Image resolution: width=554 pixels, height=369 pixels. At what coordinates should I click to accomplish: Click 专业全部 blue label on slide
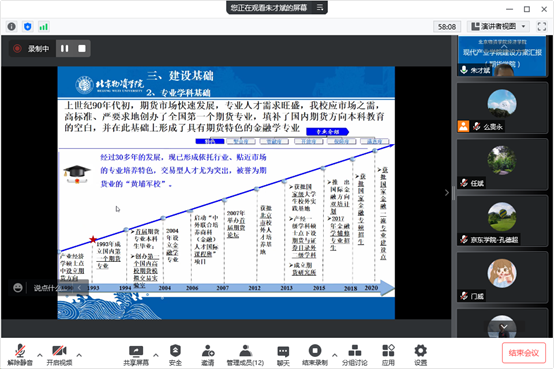(x=328, y=131)
